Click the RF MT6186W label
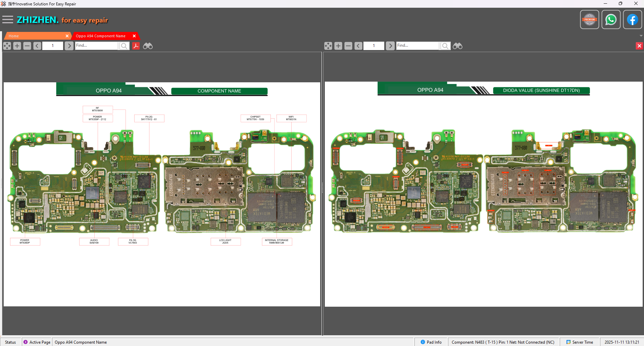 coord(98,110)
